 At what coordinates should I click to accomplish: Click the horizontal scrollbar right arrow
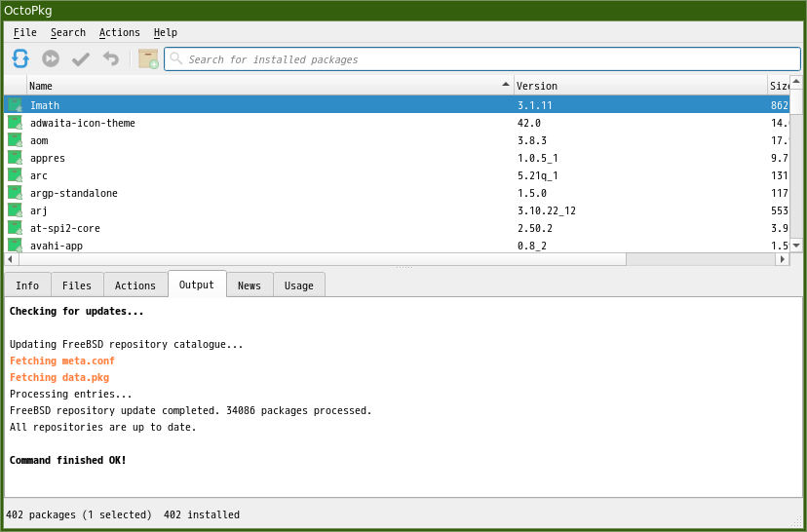pyautogui.click(x=783, y=259)
